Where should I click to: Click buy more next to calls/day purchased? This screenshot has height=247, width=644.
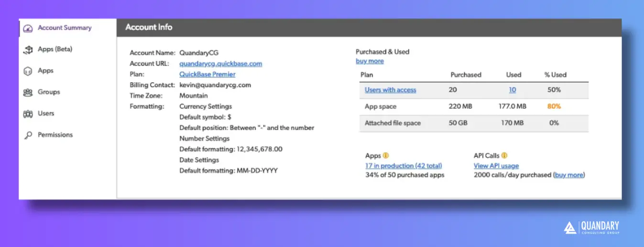pyautogui.click(x=569, y=175)
